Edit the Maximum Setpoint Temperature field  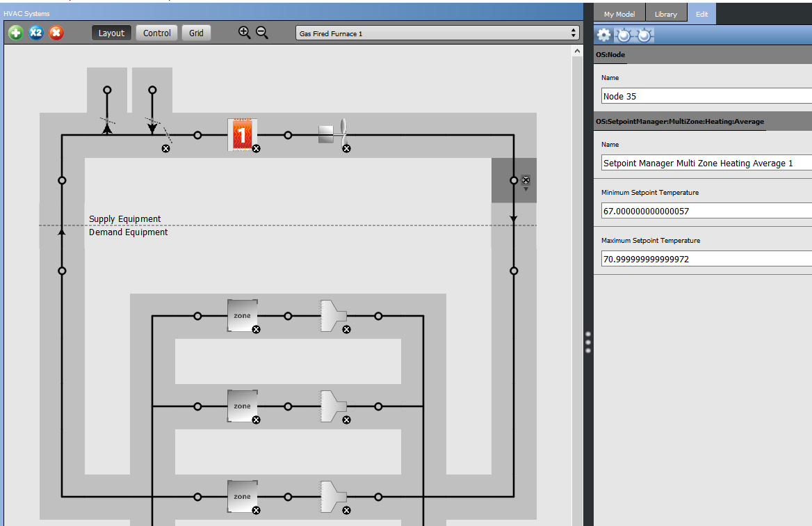[x=706, y=259]
